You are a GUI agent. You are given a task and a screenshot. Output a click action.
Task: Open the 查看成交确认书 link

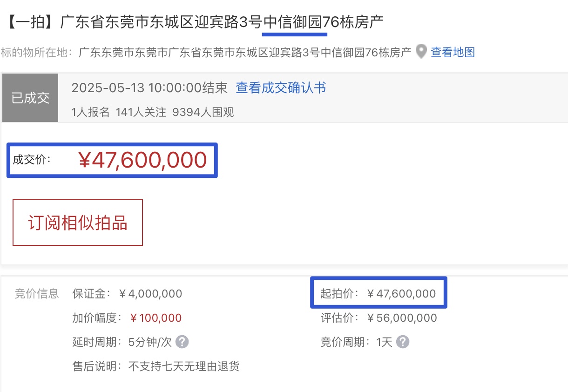pos(281,88)
